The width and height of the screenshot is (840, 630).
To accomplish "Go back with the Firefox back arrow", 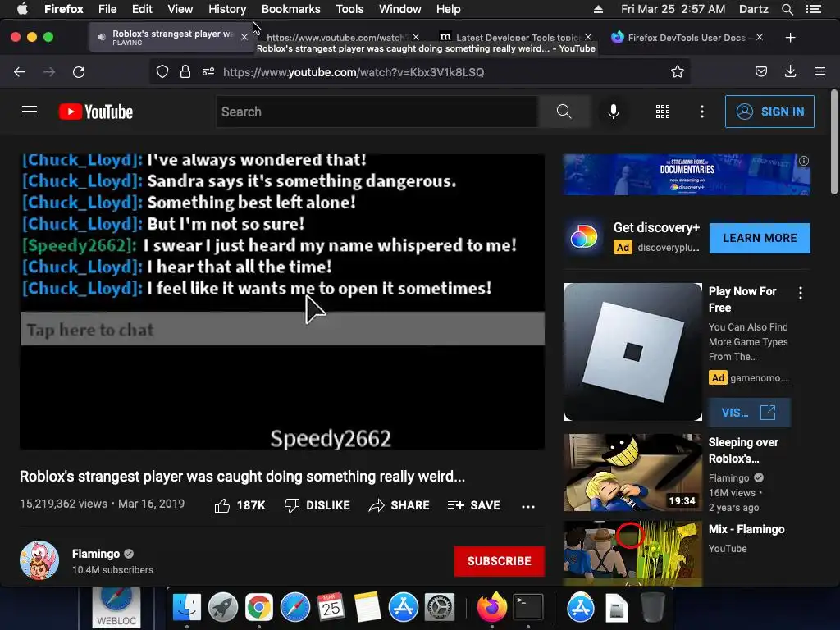I will [20, 72].
